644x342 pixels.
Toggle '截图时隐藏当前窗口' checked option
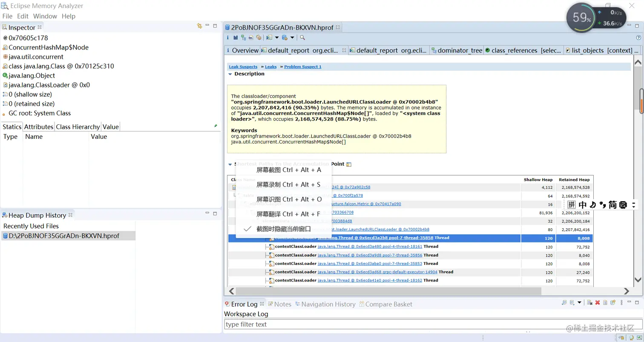284,229
